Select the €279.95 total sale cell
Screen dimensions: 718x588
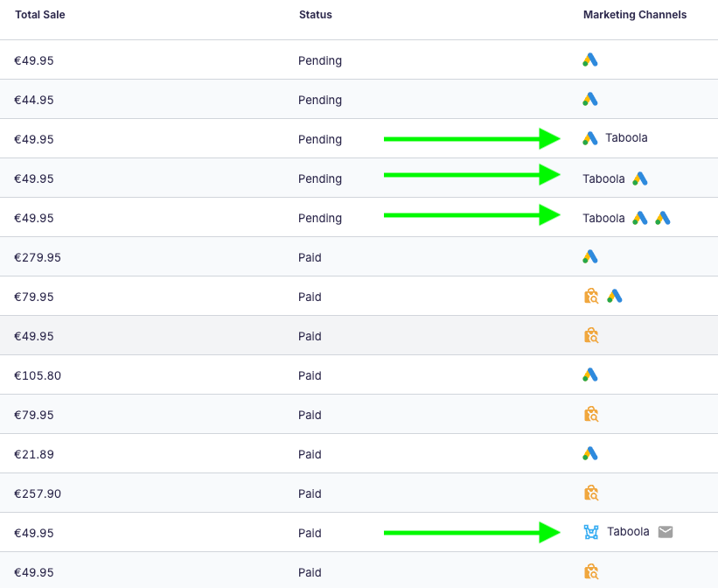[x=38, y=257]
